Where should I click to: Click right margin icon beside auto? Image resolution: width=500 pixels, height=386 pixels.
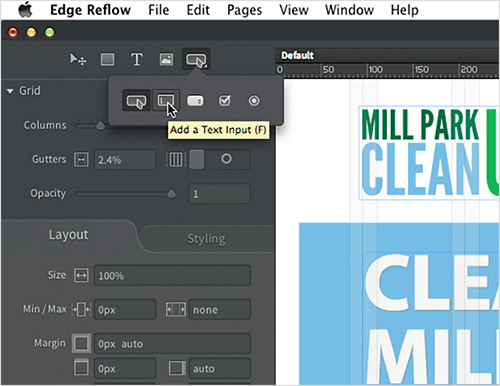176,368
